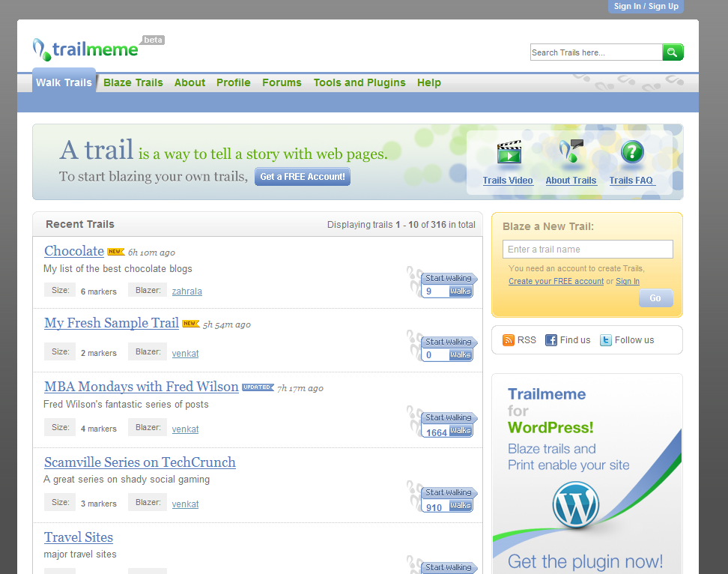Click the RSS text link
The width and height of the screenshot is (728, 574).
point(527,340)
